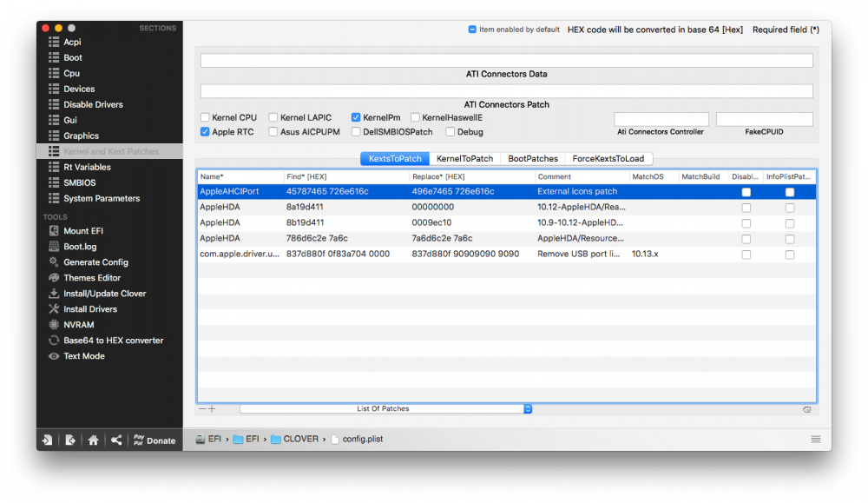Open the Graphics section

(x=81, y=136)
